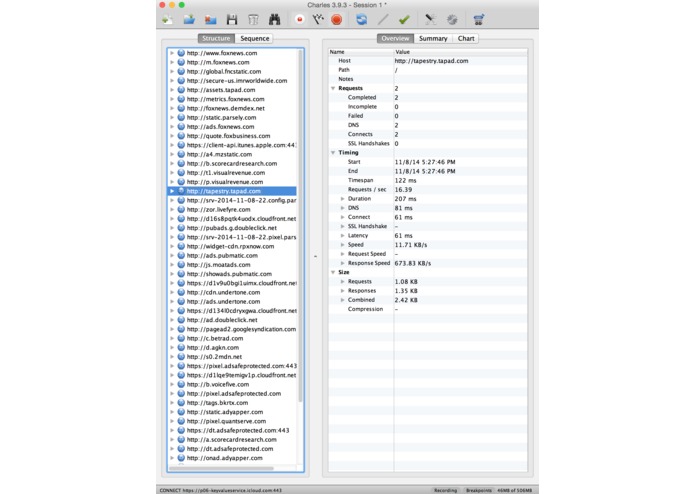Open Find using the binoculars icon
The image size is (695, 494).
pos(274,19)
